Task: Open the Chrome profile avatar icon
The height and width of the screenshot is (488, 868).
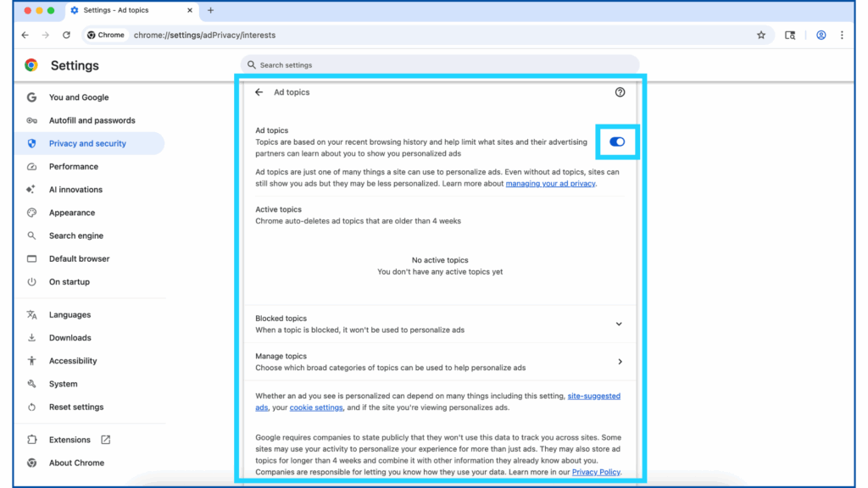Action: 821,36
